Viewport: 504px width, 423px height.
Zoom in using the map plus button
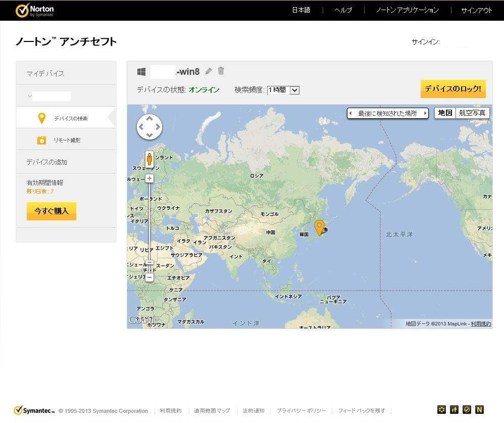coord(149,178)
